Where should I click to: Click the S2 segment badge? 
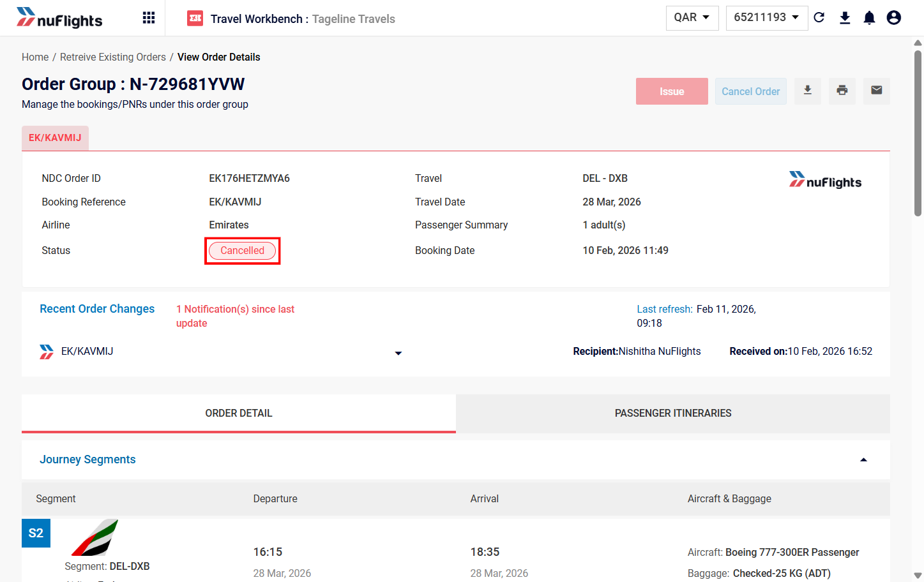tap(36, 533)
